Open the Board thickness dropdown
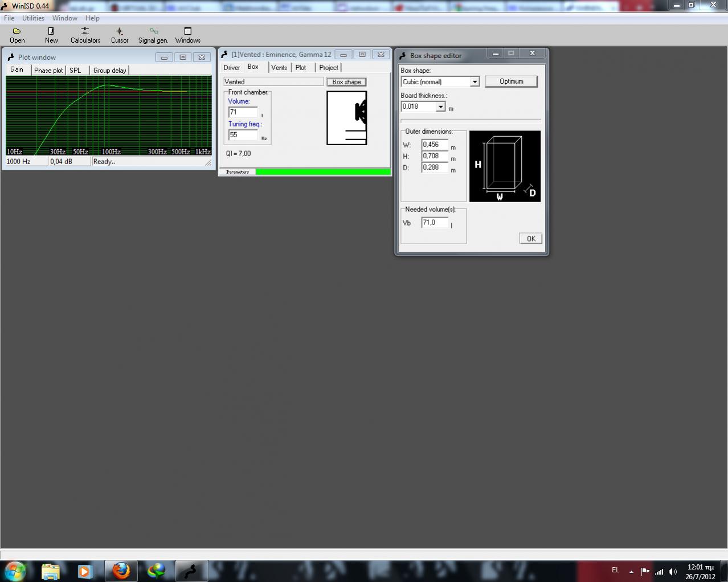The image size is (728, 582). [440, 106]
